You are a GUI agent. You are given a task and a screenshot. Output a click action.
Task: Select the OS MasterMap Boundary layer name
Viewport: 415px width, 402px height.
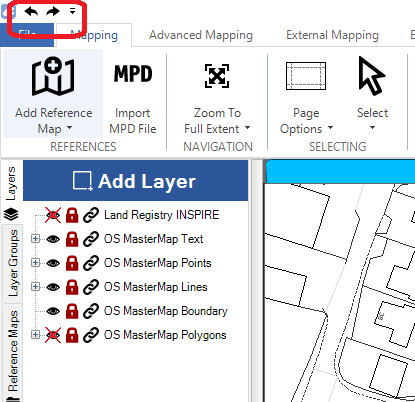[166, 311]
